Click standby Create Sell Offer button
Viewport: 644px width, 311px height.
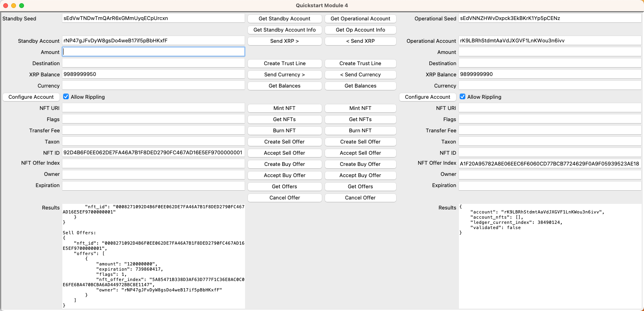click(x=284, y=142)
